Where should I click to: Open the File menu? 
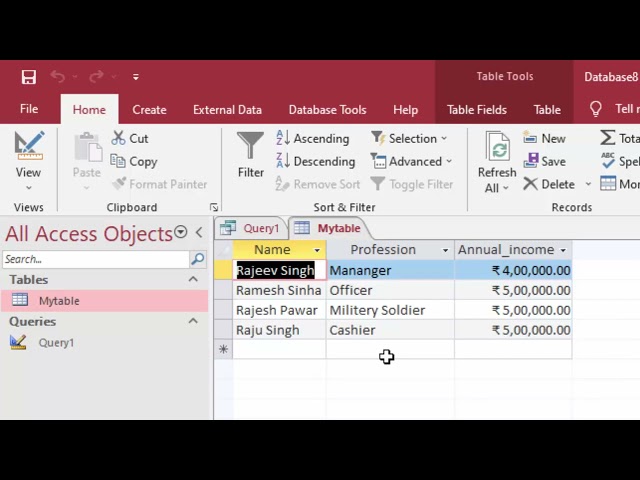[x=29, y=109]
